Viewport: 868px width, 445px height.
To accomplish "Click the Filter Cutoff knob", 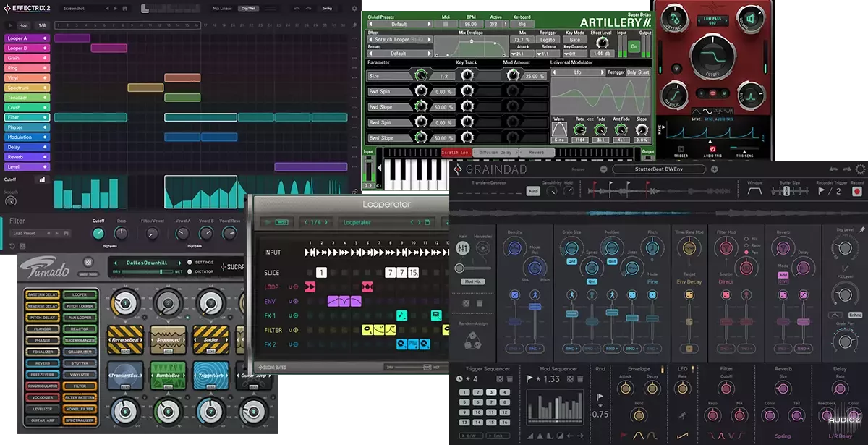I will click(x=98, y=233).
